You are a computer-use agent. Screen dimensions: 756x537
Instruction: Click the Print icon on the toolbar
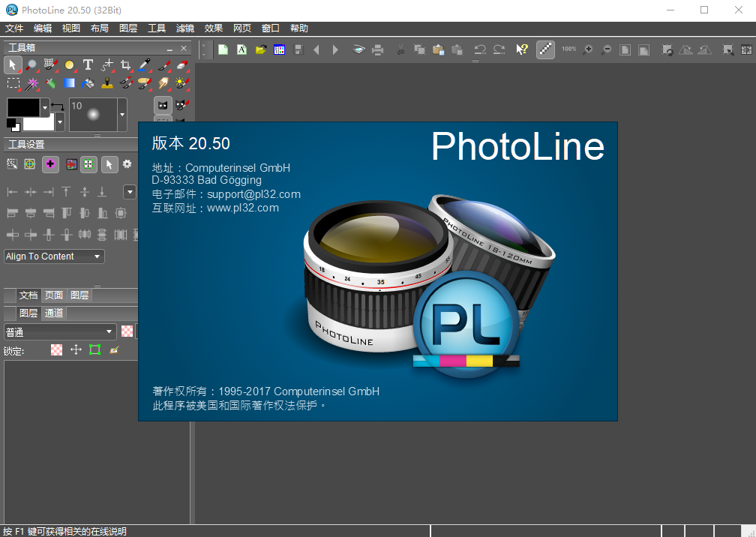(376, 49)
